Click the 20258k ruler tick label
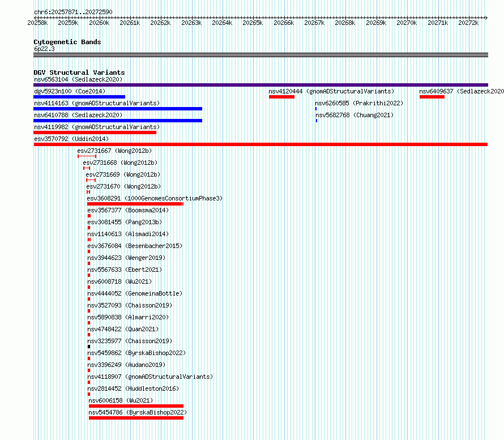The image size is (504, 440). 37,23
